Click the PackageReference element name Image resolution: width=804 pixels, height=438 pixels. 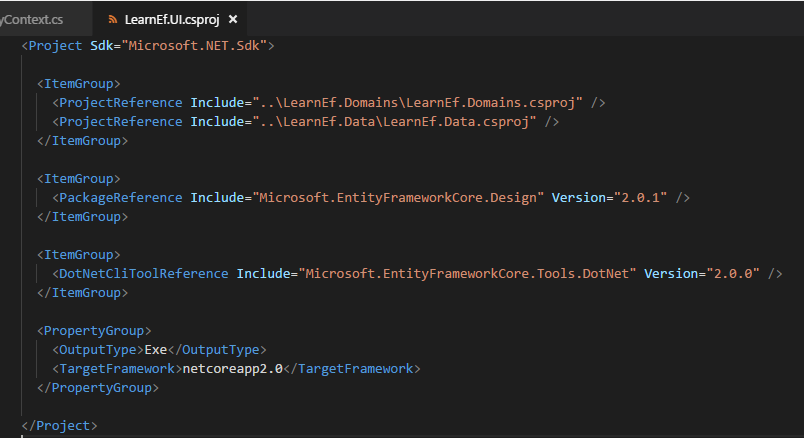pyautogui.click(x=120, y=197)
